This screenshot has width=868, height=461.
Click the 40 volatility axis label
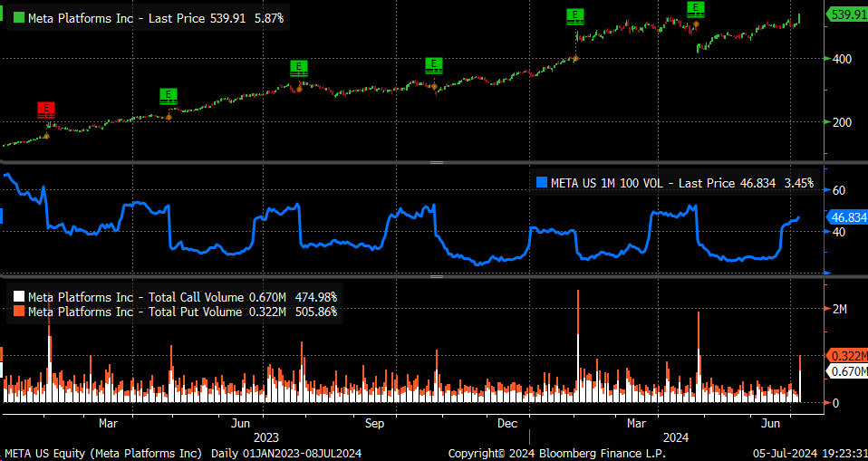(x=839, y=231)
